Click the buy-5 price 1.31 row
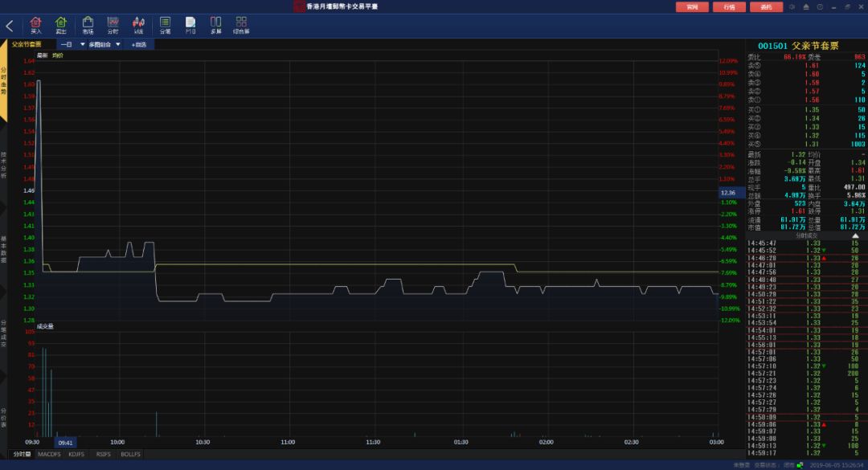Viewport: 868px width, 470px height. [806, 144]
